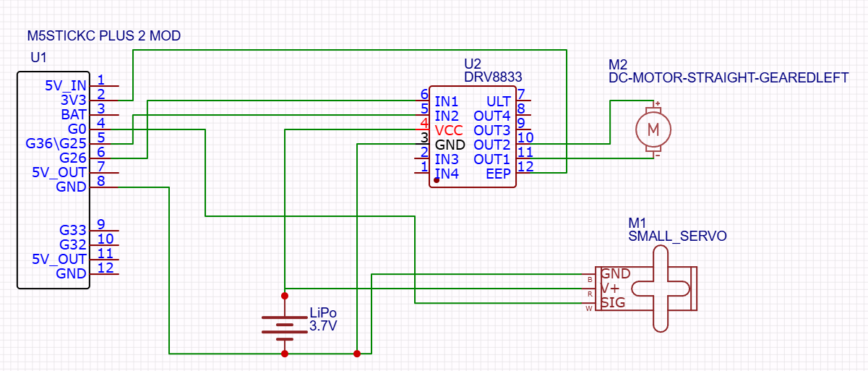Click the 5V_OUT label at U1 pin 11
Viewport: 868px width, 371px height.
tap(59, 259)
